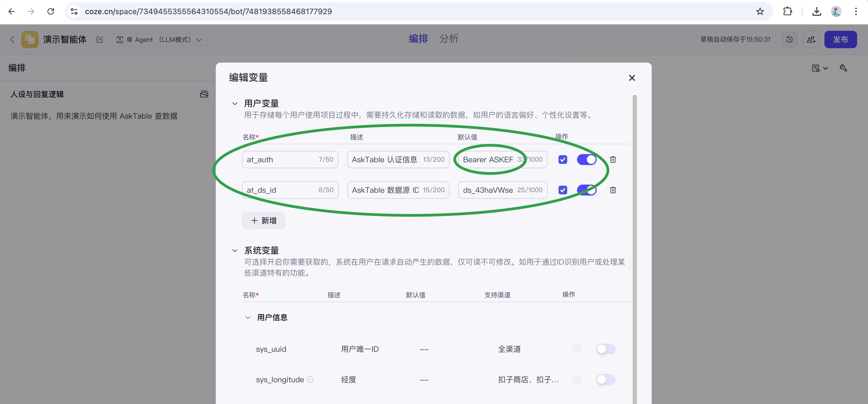Screen dimensions: 868x404
Task: Click the 新增 button to add variable
Action: 263,221
